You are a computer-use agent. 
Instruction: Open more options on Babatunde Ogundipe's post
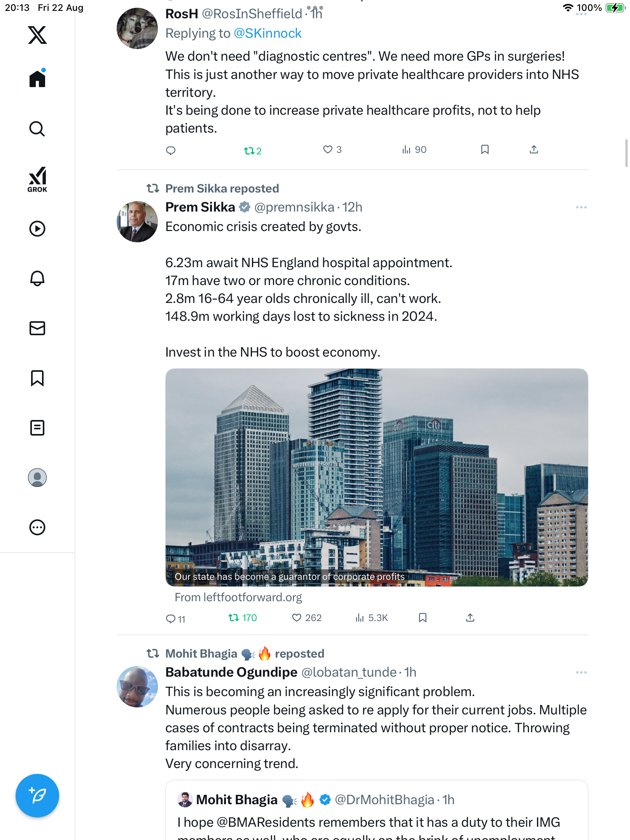tap(581, 672)
